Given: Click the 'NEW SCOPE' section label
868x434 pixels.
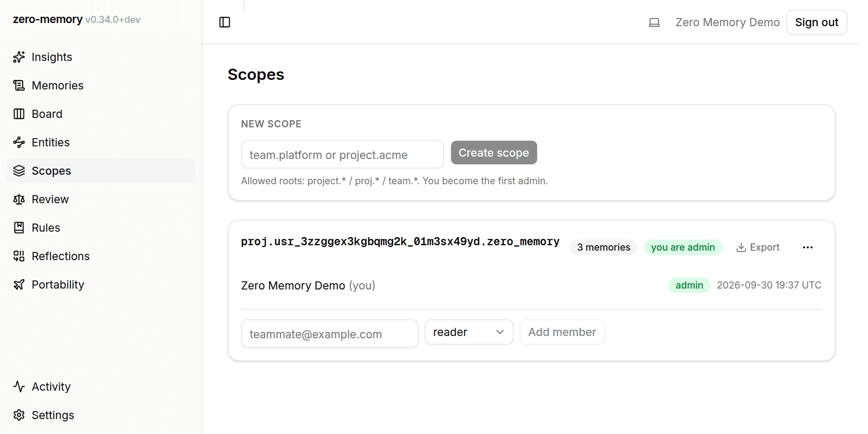Looking at the screenshot, I should (x=271, y=124).
